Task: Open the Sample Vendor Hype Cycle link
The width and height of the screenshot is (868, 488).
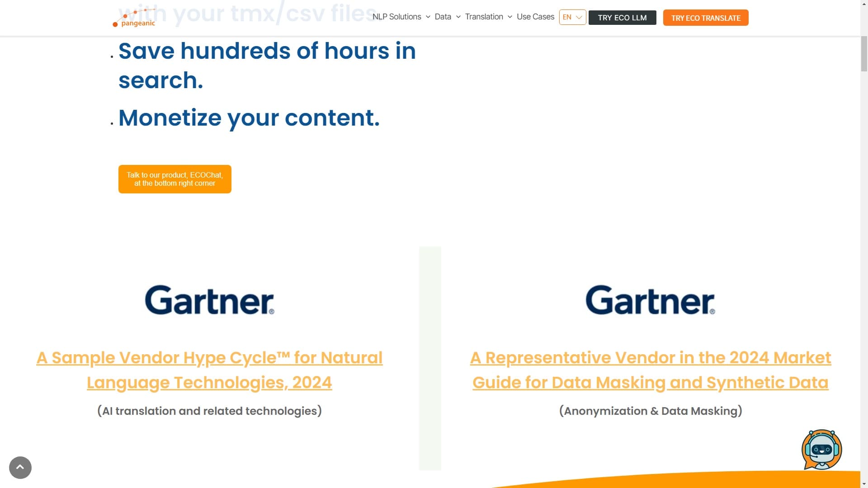Action: 209,370
